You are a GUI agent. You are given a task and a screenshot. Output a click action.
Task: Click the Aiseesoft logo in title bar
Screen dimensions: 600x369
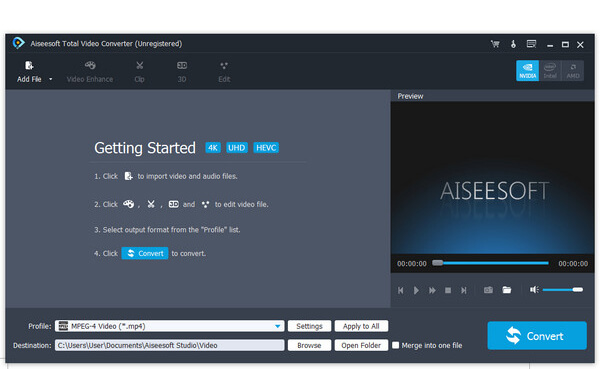point(18,43)
